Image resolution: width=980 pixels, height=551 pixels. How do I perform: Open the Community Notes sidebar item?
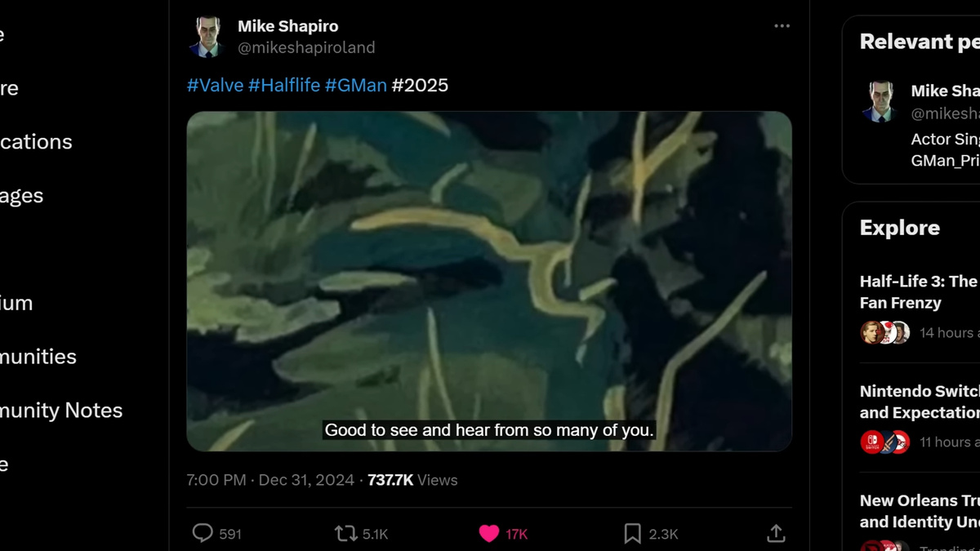pos(60,411)
